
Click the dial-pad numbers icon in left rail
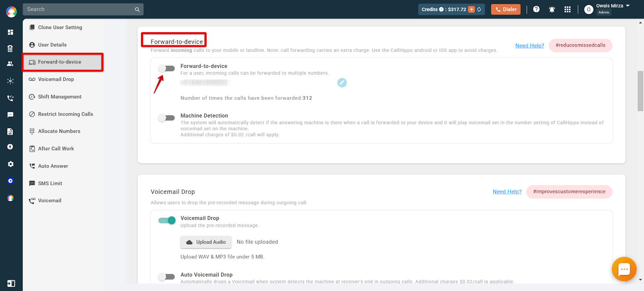(10, 49)
